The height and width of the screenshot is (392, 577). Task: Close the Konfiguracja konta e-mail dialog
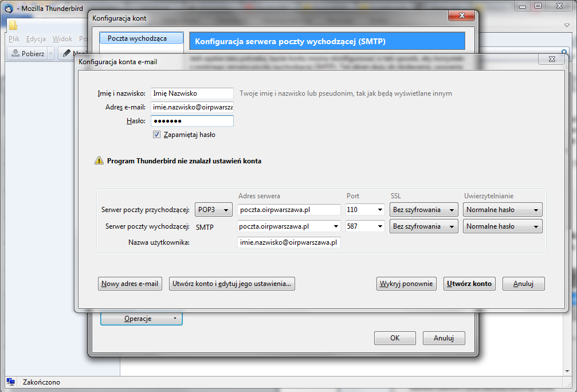click(552, 59)
